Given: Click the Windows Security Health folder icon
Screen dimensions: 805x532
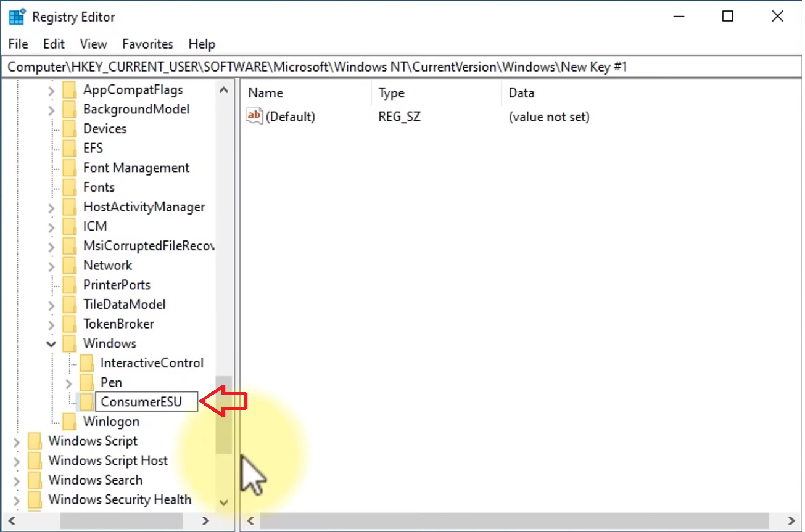Looking at the screenshot, I should click(x=35, y=500).
